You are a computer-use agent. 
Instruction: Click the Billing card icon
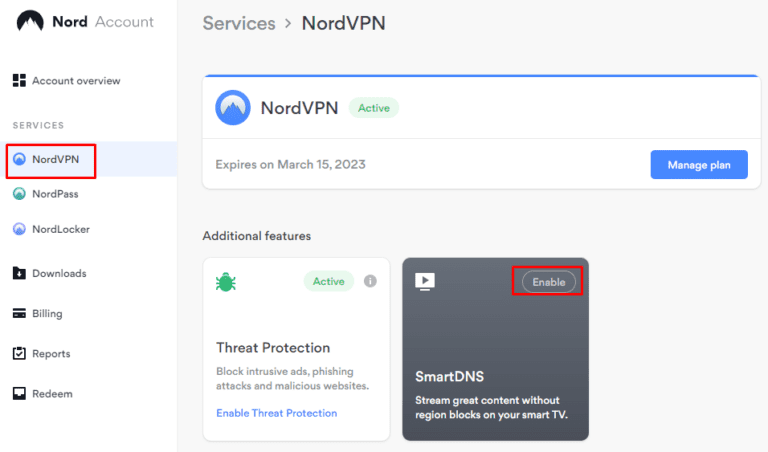pyautogui.click(x=19, y=313)
